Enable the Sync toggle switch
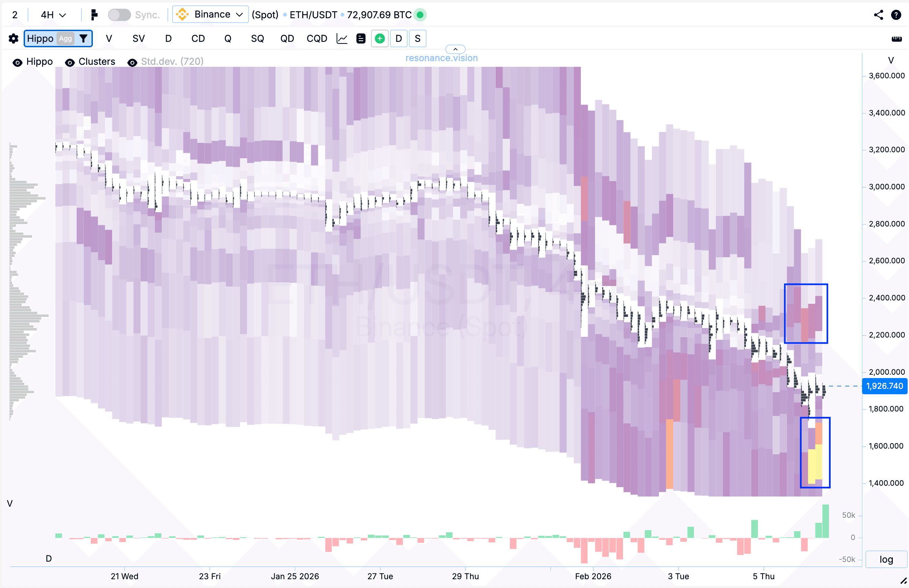The image size is (909, 588). [119, 15]
